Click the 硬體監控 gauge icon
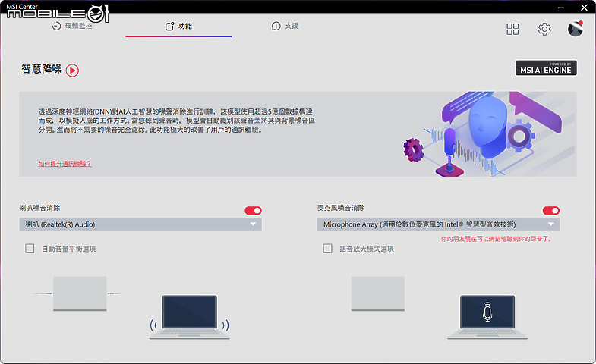Viewport: 596px width, 364px height. pos(56,27)
